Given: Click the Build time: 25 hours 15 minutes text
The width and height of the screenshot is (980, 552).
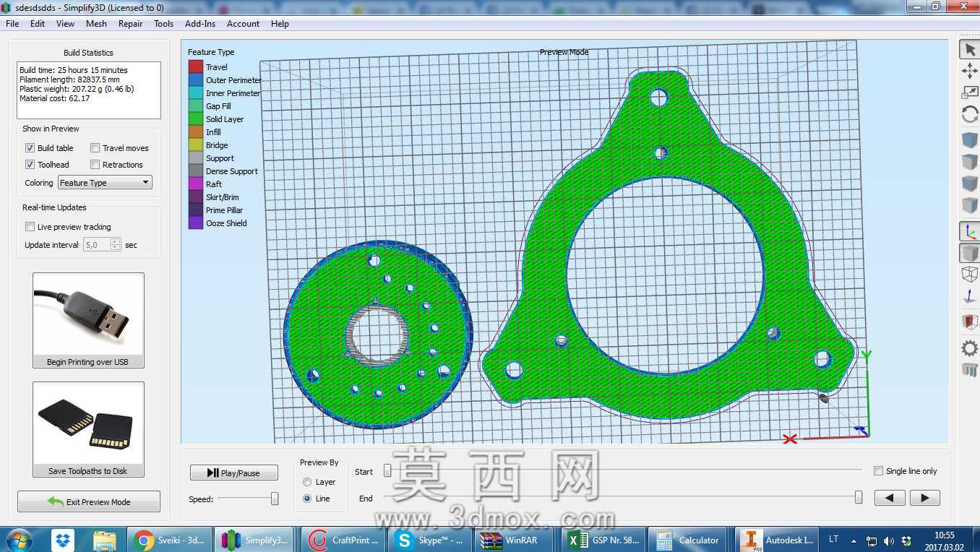Looking at the screenshot, I should [74, 70].
